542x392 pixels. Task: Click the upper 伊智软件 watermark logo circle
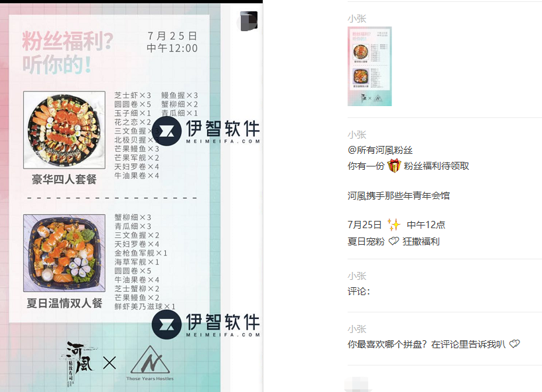pyautogui.click(x=167, y=131)
